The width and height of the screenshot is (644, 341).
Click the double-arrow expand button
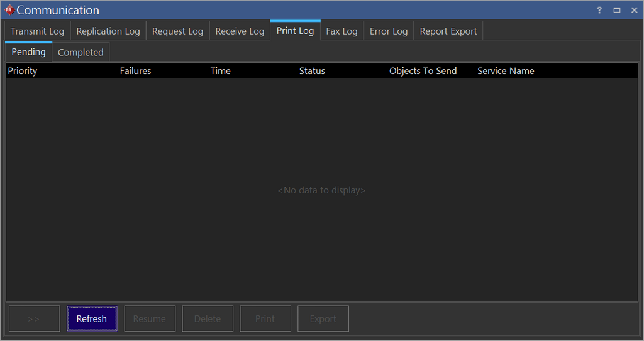pos(34,319)
